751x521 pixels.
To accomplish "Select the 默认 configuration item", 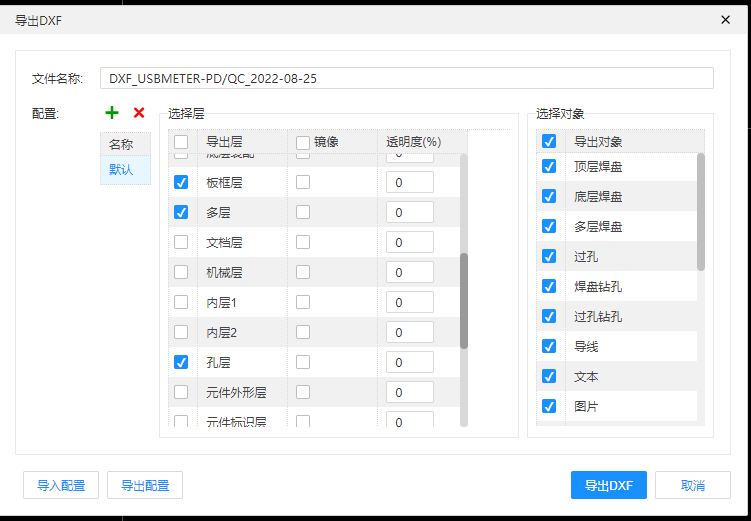I will pyautogui.click(x=121, y=169).
